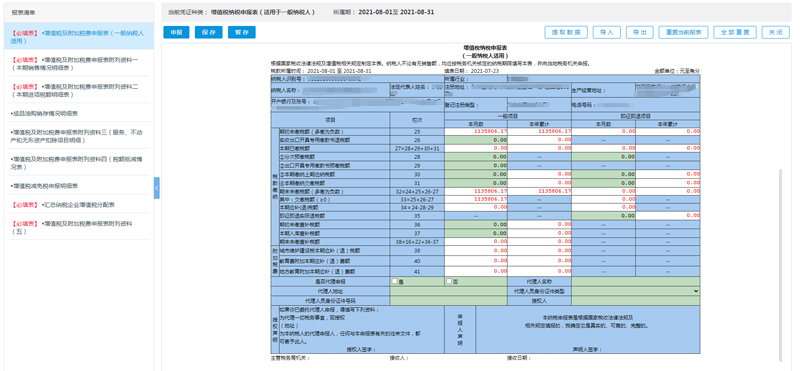This screenshot has height=371, width=800.
Task: Click the 提取数据 extract data button
Action: [x=566, y=32]
